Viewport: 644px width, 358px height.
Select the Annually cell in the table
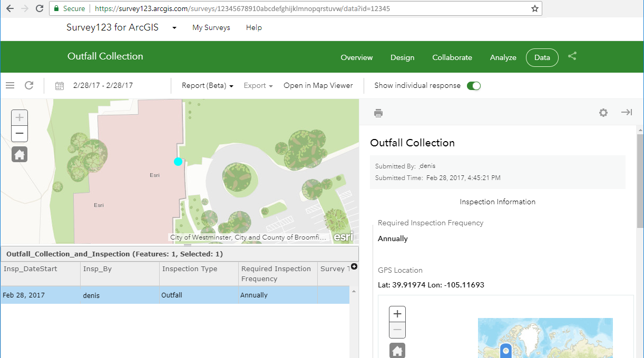[x=278, y=295]
